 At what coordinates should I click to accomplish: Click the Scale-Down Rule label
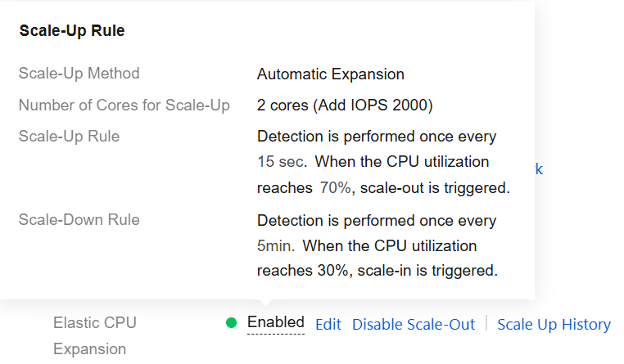point(79,220)
